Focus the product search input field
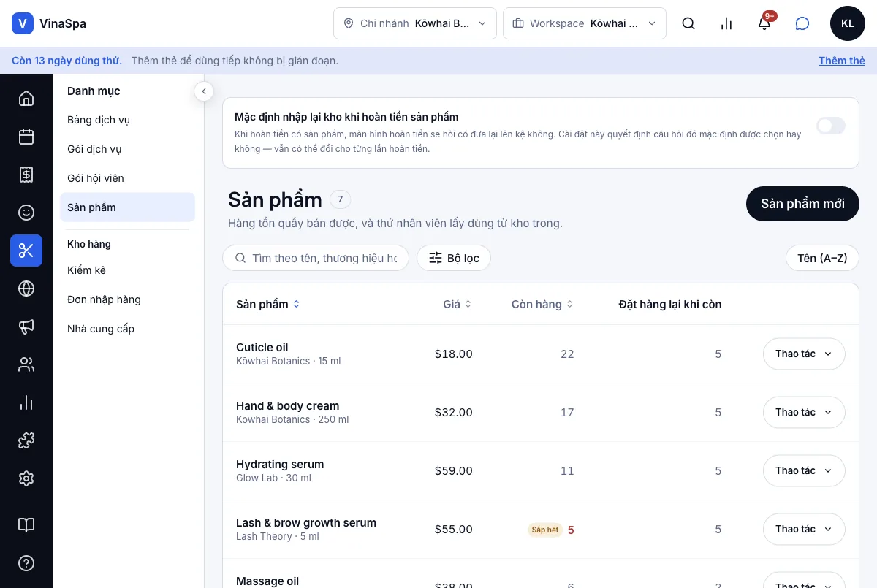 tap(316, 258)
